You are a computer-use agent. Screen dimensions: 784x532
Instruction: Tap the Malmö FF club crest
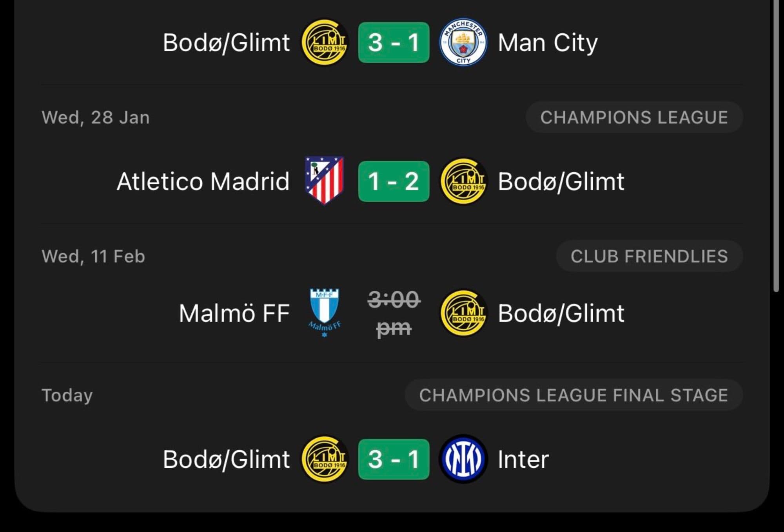pyautogui.click(x=325, y=313)
